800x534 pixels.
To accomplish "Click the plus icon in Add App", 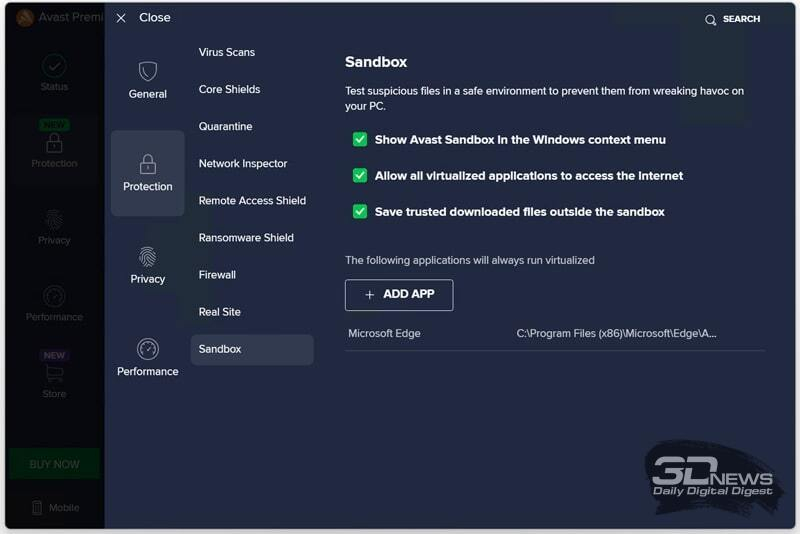I will [369, 295].
